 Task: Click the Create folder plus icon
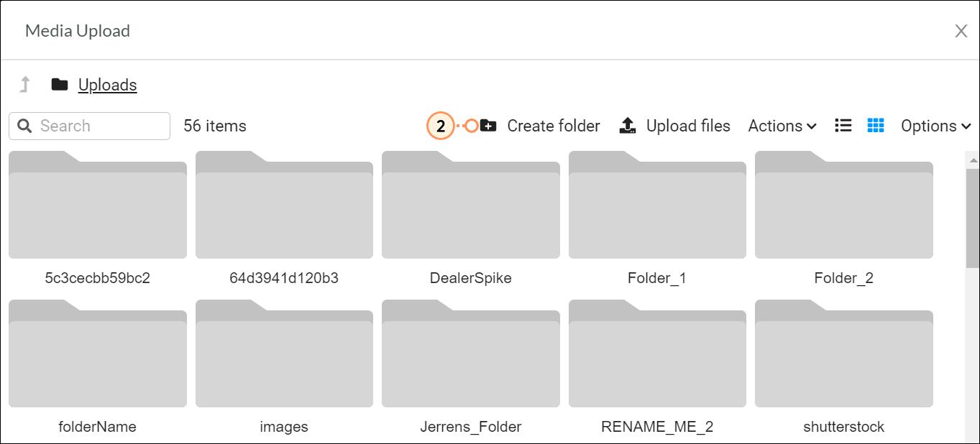[x=488, y=126]
